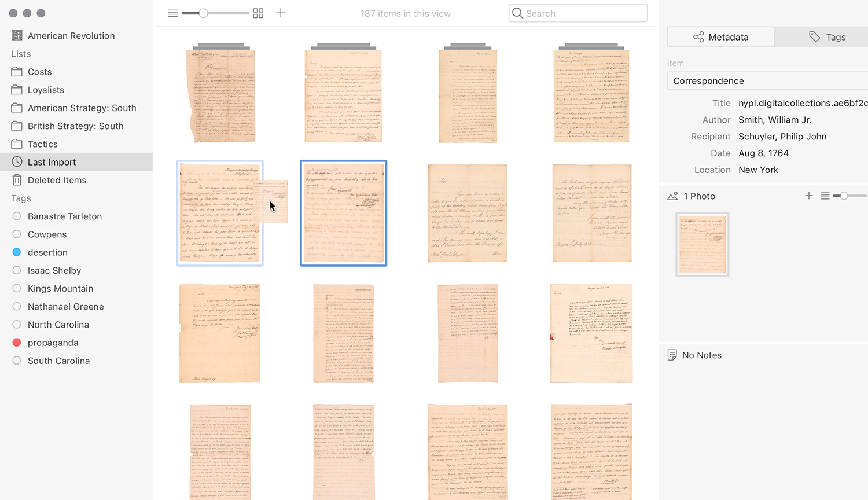Select the propaganda tag with red circle
The width and height of the screenshot is (868, 500).
coord(53,343)
